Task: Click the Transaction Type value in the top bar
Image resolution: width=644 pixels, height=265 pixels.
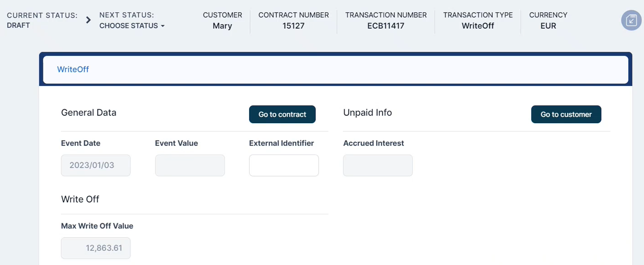Action: click(x=478, y=26)
